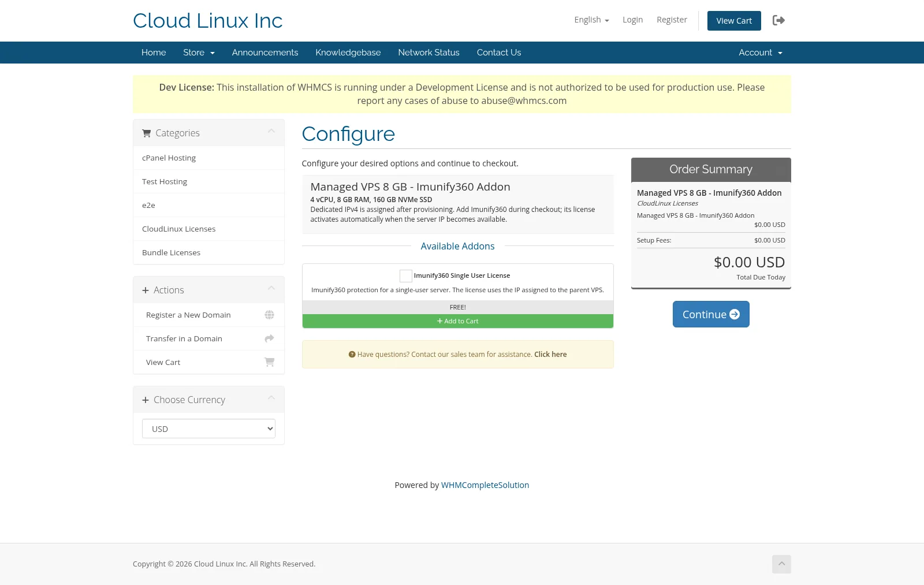This screenshot has height=585, width=924.
Task: Click the question mark icon in sales notice
Action: pyautogui.click(x=352, y=355)
